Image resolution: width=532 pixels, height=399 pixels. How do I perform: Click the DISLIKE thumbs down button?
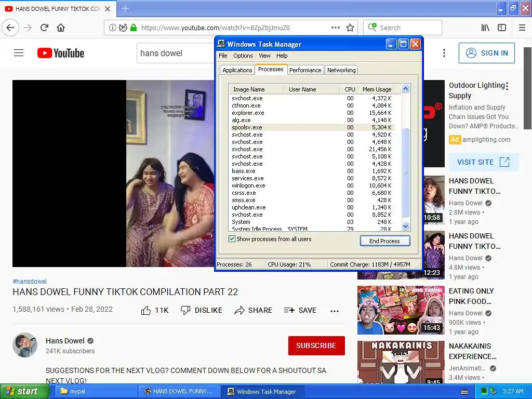pos(202,310)
